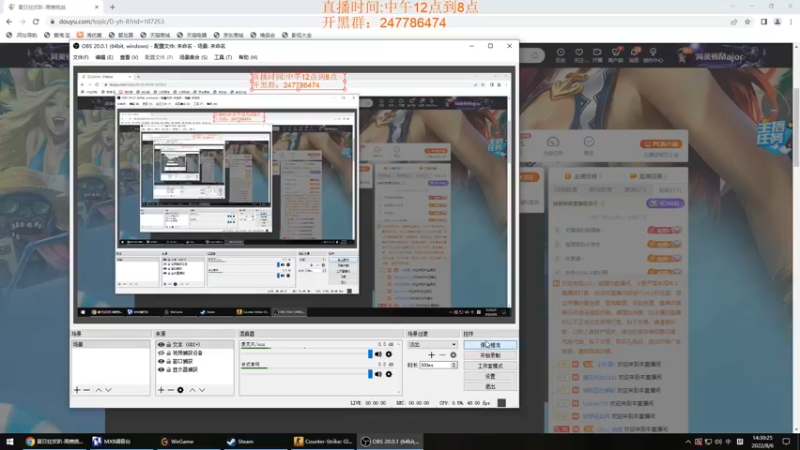800x450 pixels.
Task: Open OBS 文件(F) menu
Action: point(81,57)
